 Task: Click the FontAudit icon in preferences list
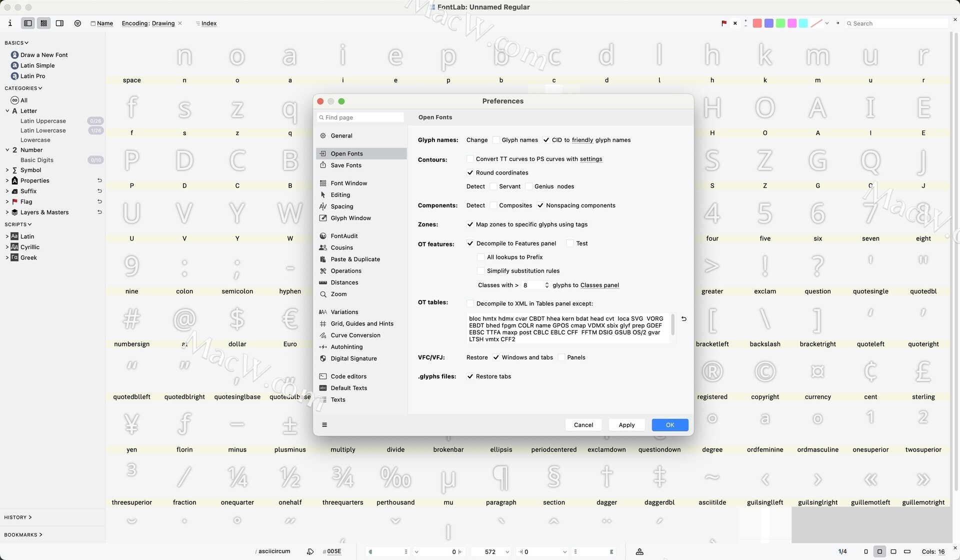coord(323,236)
